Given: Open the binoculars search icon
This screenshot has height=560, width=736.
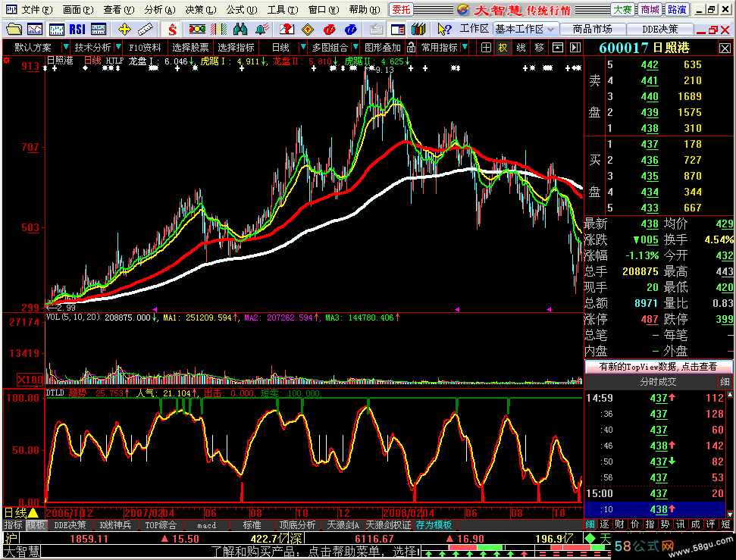Looking at the screenshot, I should (x=240, y=29).
